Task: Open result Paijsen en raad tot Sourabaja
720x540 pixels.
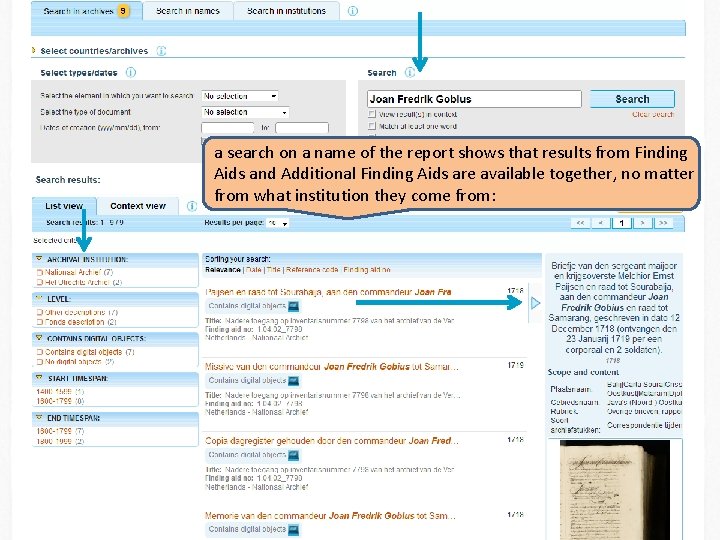Action: click(328, 292)
